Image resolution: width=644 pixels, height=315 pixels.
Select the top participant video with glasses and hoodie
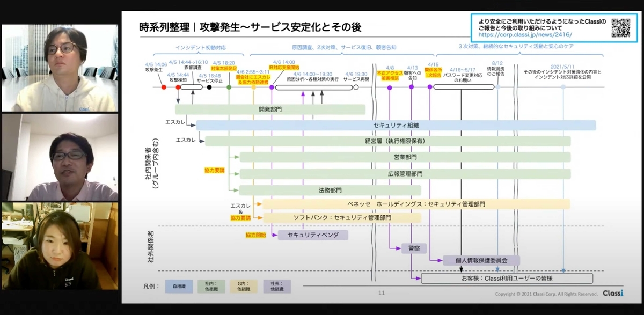60,68
